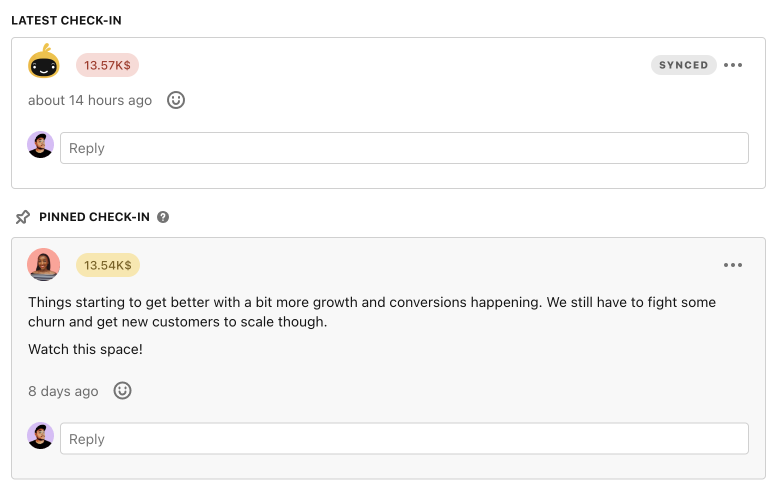The image size is (777, 489).
Task: Click the LATEST CHECK-IN heading
Action: 66,20
